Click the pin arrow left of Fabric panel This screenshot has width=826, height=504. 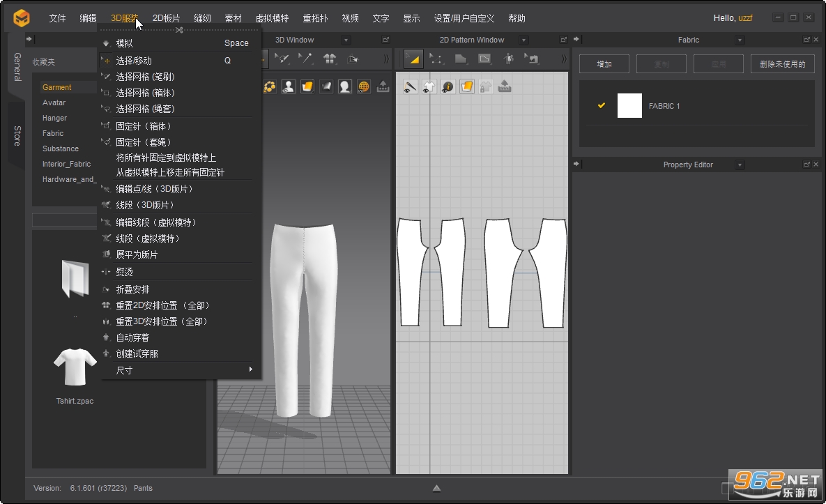tap(576, 40)
